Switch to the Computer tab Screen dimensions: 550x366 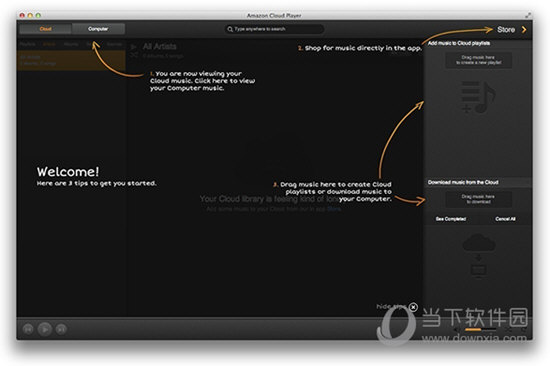98,29
